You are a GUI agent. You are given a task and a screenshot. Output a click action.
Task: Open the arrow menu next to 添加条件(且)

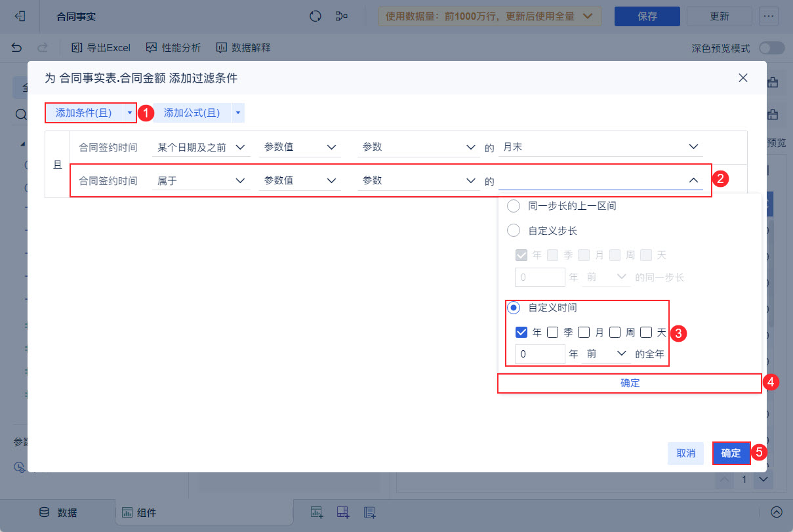coord(129,113)
